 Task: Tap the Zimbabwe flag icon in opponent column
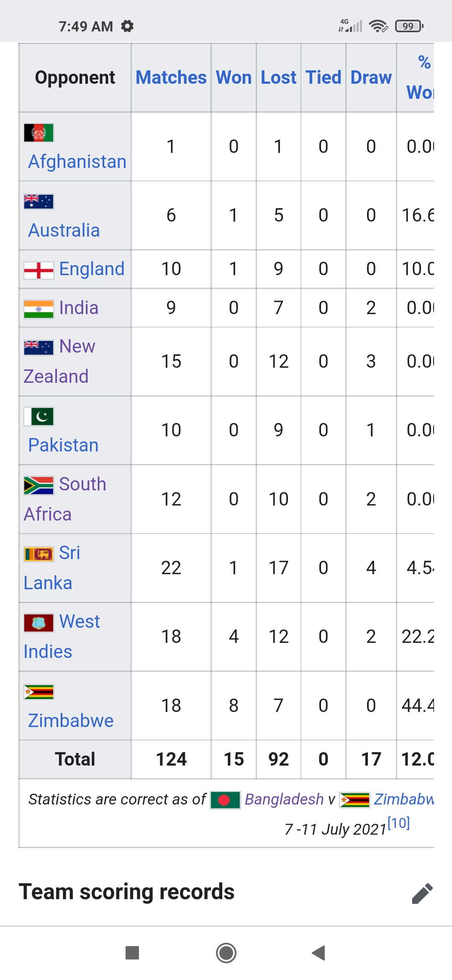(39, 692)
